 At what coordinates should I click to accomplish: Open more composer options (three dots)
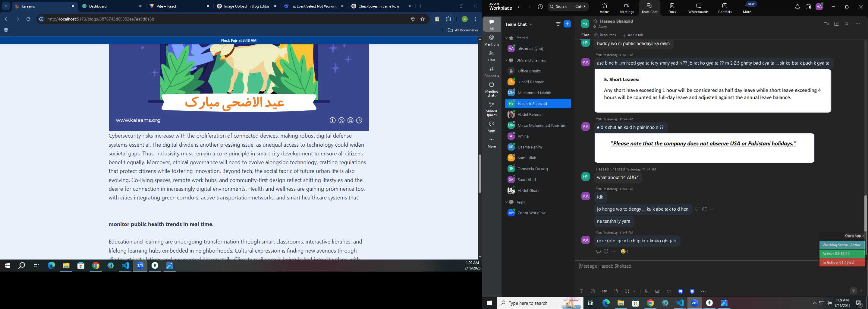click(703, 291)
